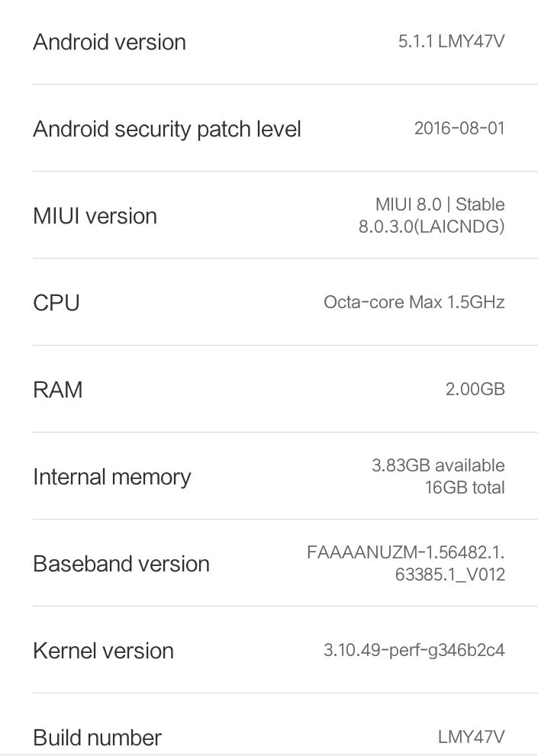The width and height of the screenshot is (538, 756).
Task: Select the 8.0.3.0(LAICNDG) version string
Action: (431, 227)
